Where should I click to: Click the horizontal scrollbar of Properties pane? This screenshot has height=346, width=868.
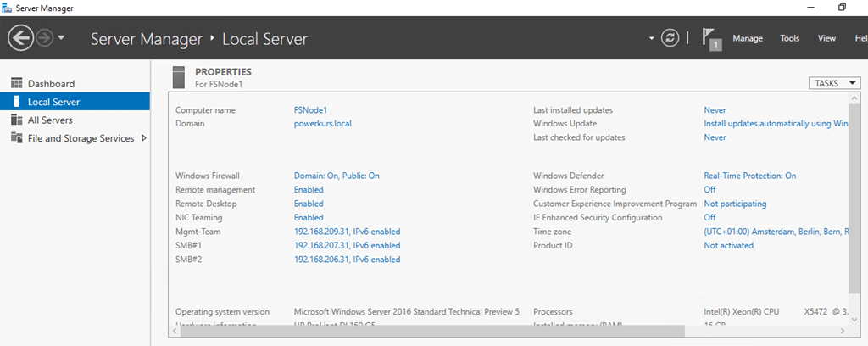[431, 331]
